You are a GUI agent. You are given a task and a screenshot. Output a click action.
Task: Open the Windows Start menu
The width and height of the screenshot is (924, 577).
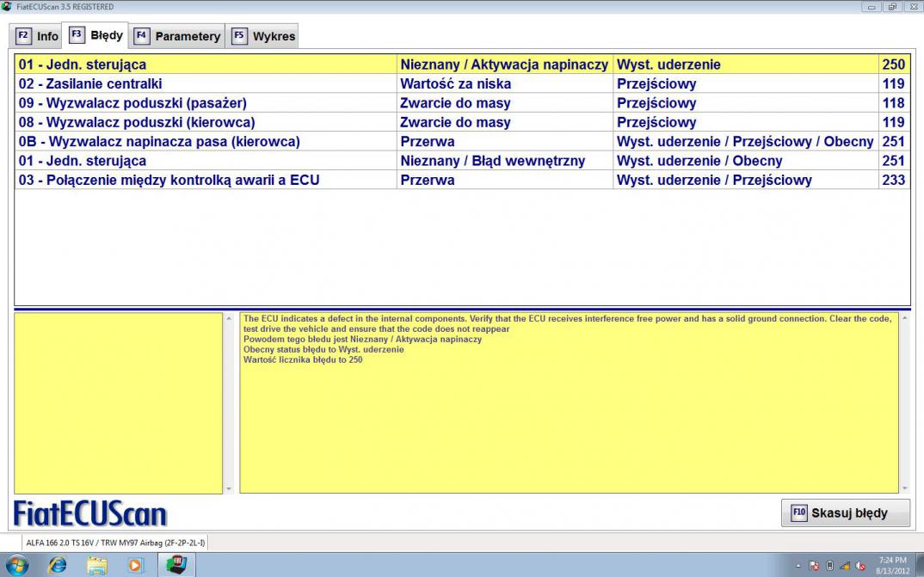(x=16, y=565)
